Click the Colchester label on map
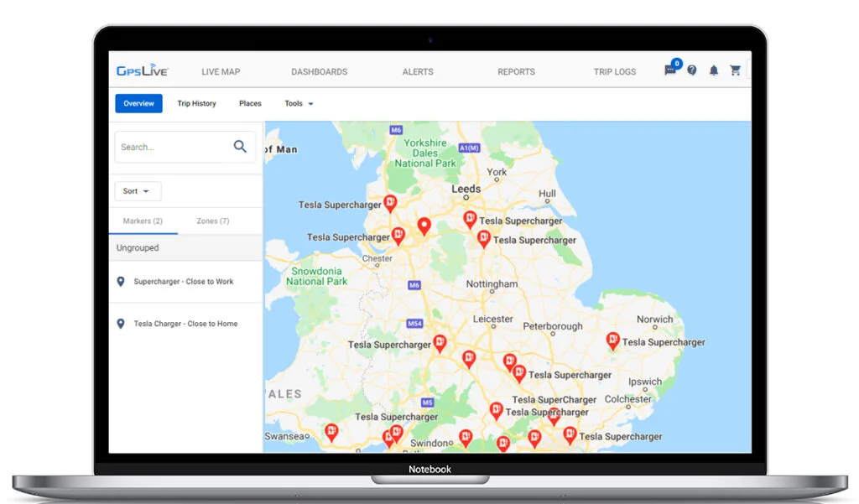The width and height of the screenshot is (859, 504). coord(628,399)
